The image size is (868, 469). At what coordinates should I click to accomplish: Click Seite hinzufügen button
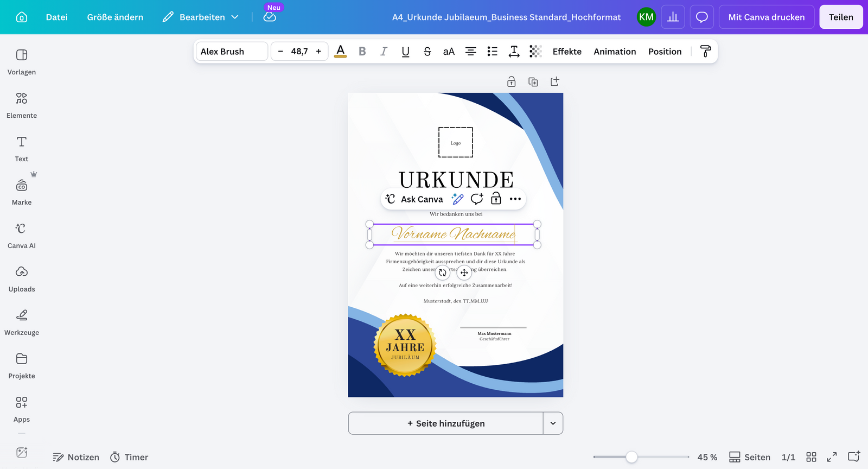tap(446, 423)
